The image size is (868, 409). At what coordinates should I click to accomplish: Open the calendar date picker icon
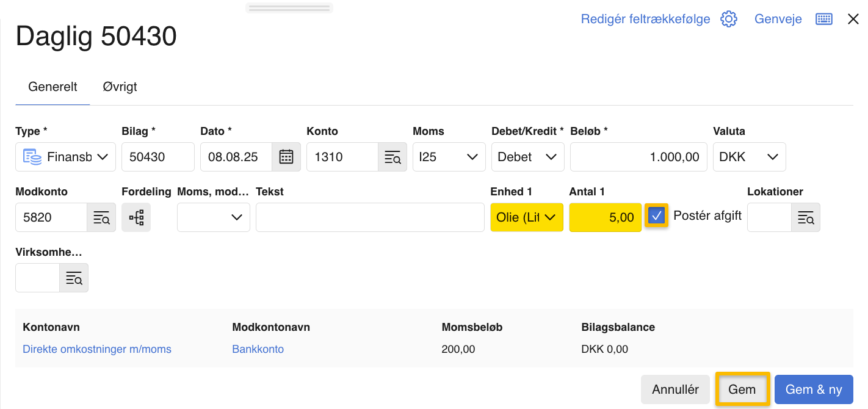pyautogui.click(x=286, y=157)
